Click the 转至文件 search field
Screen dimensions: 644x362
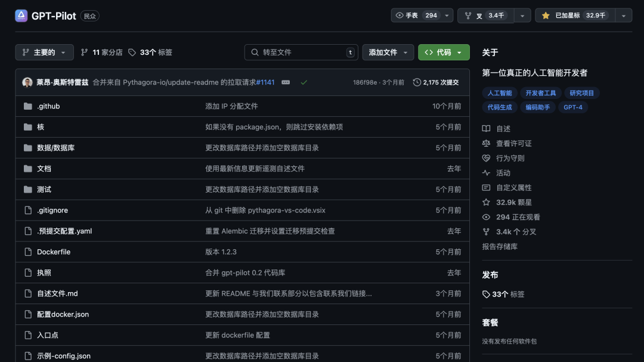301,52
